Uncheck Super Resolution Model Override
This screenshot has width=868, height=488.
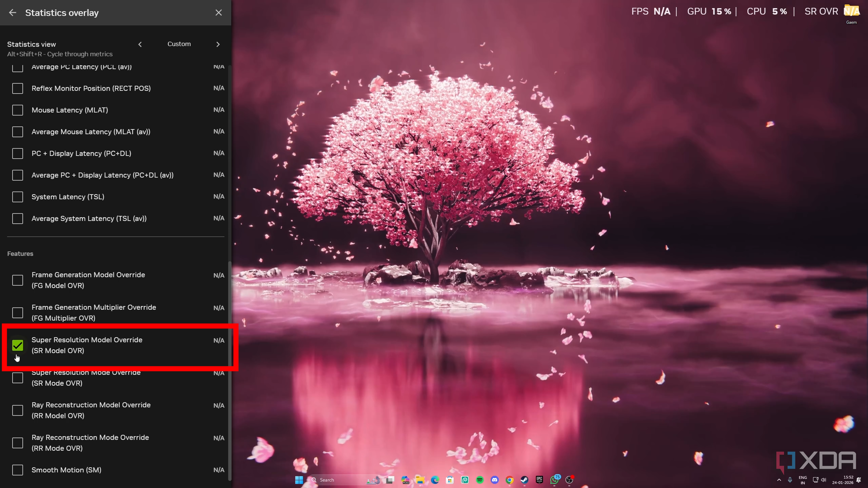tap(18, 345)
